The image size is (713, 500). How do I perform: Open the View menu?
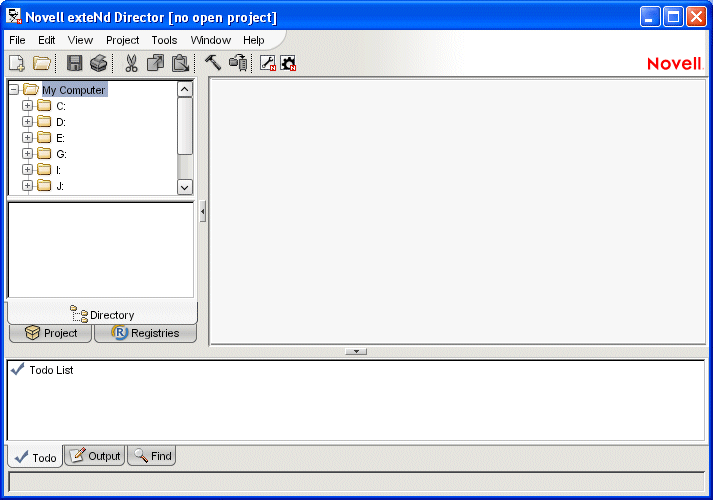[80, 40]
